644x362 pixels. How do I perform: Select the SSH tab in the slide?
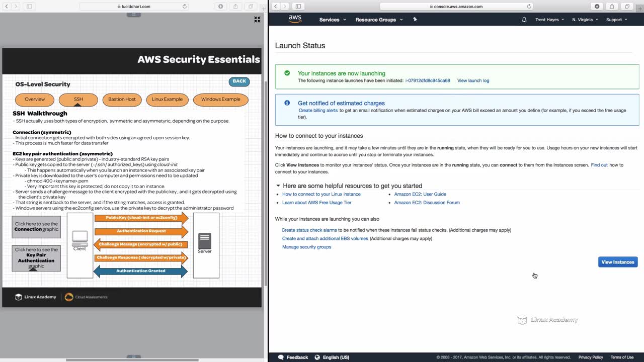tap(78, 100)
